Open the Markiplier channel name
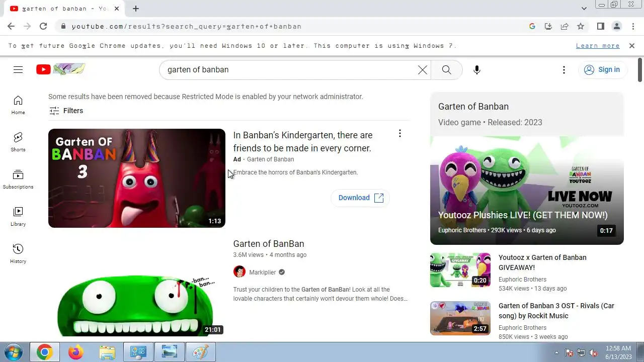This screenshot has width=644, height=362. [x=263, y=272]
